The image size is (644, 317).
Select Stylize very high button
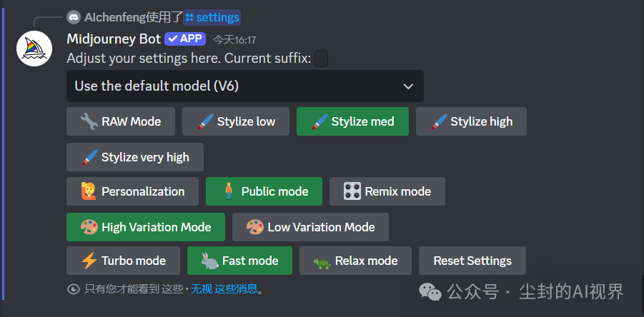pos(135,157)
